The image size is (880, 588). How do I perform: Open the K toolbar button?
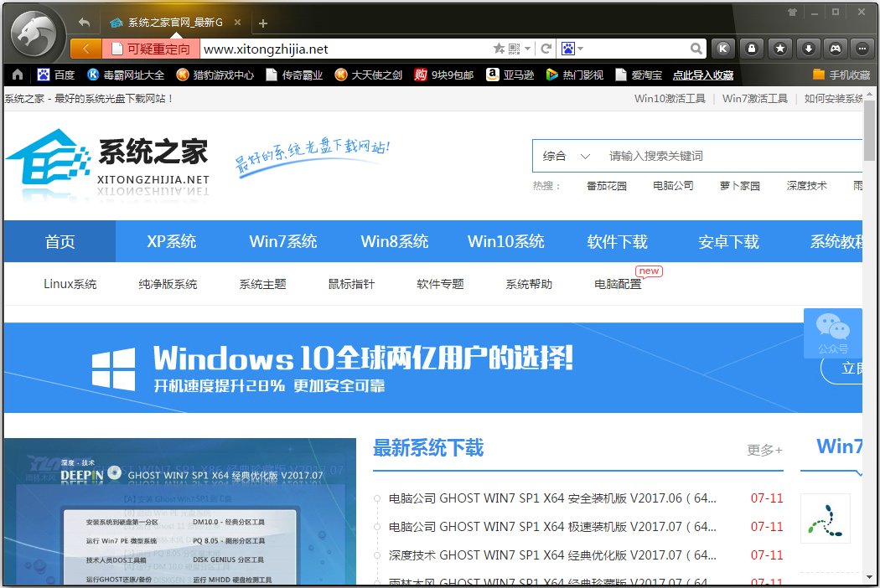click(x=723, y=49)
